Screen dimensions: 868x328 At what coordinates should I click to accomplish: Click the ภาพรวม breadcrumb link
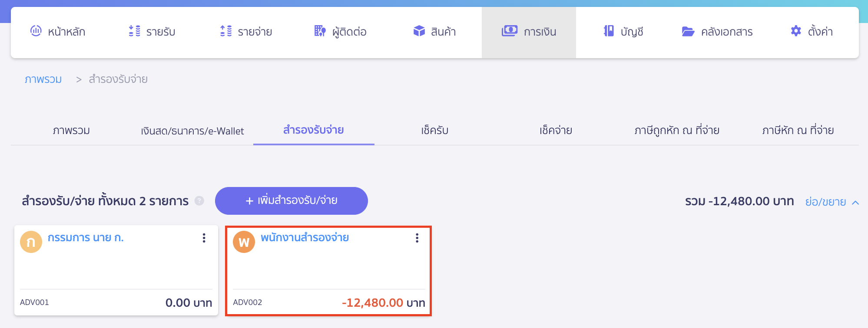point(43,79)
